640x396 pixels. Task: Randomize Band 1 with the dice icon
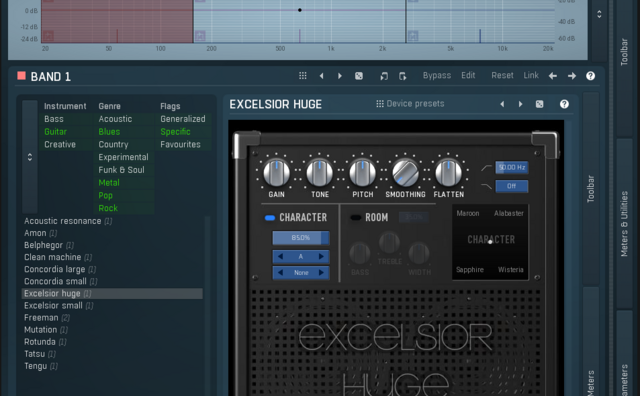pos(359,76)
